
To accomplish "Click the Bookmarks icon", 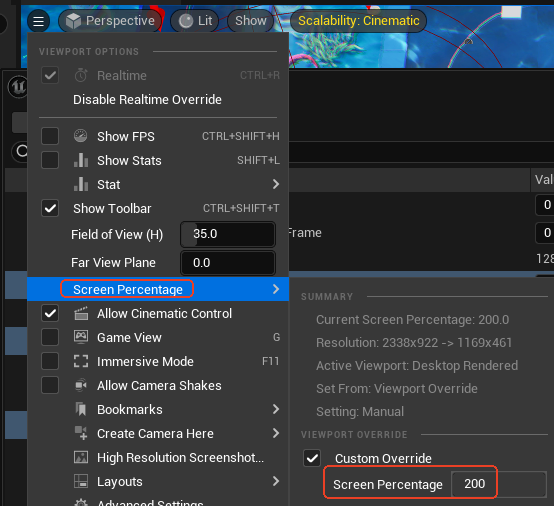I will pyautogui.click(x=81, y=409).
